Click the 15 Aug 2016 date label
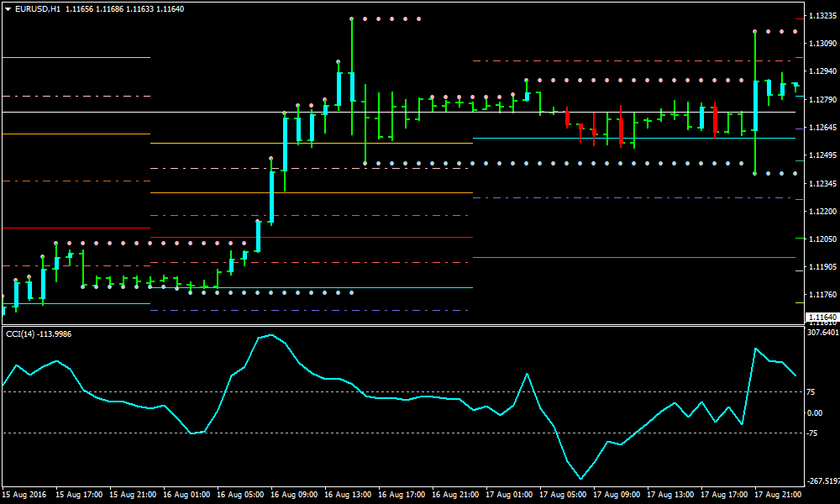 click(x=24, y=495)
